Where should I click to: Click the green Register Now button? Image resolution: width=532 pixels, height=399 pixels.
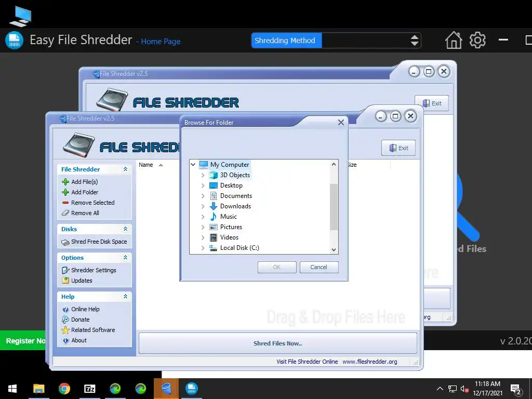tap(23, 341)
